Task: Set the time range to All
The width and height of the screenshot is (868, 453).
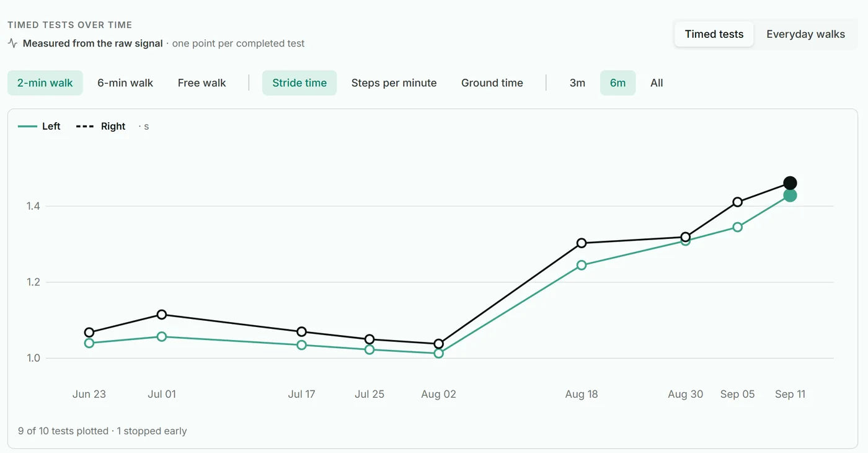Action: 657,83
